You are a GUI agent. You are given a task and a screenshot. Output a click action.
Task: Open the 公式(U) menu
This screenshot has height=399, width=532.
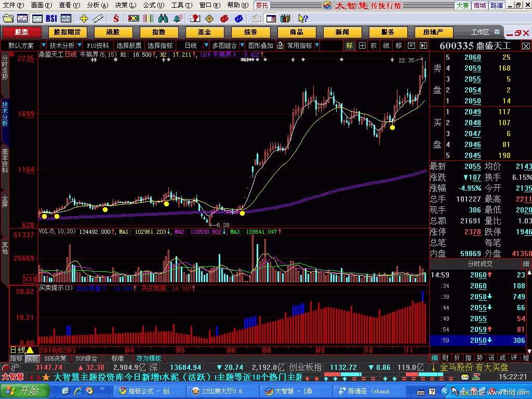153,5
